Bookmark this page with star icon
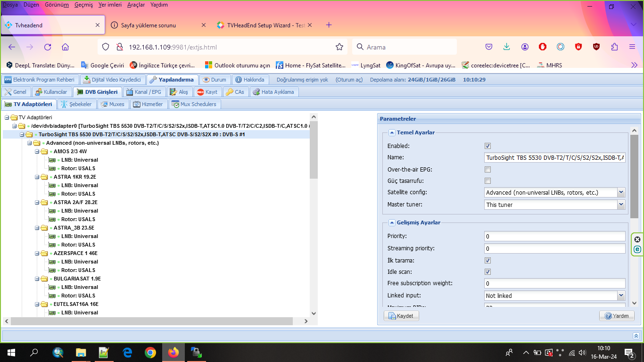Viewport: 644px width, 362px height. (x=339, y=47)
